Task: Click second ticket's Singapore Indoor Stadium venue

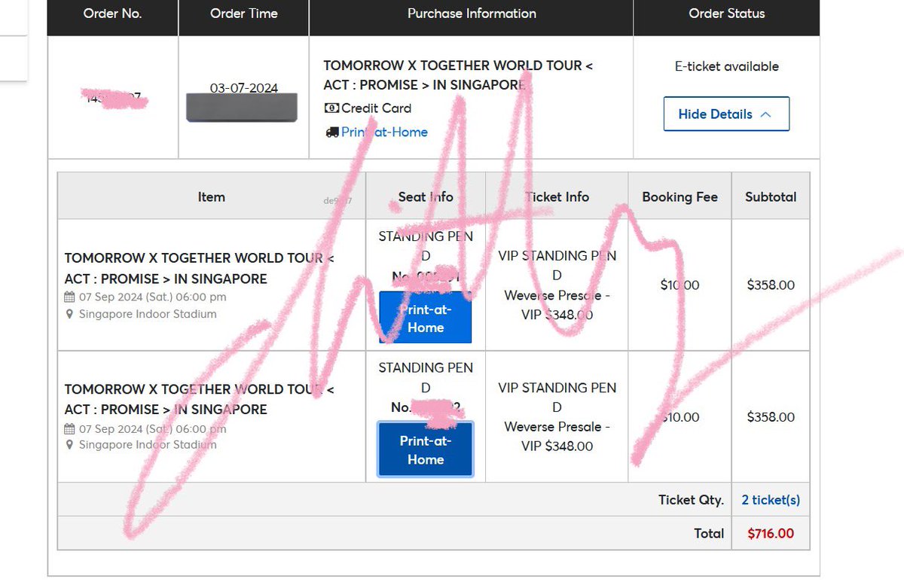Action: point(148,445)
